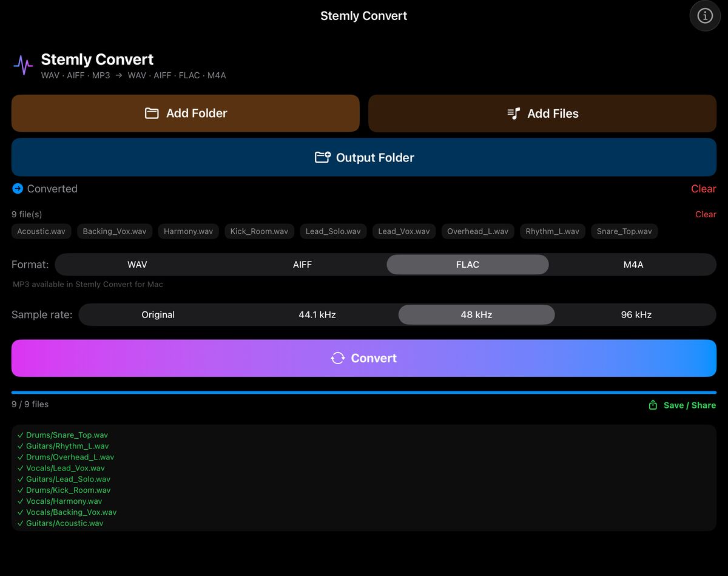Image resolution: width=728 pixels, height=576 pixels.
Task: Click the folder-plus icon in Output Folder
Action: pos(323,157)
